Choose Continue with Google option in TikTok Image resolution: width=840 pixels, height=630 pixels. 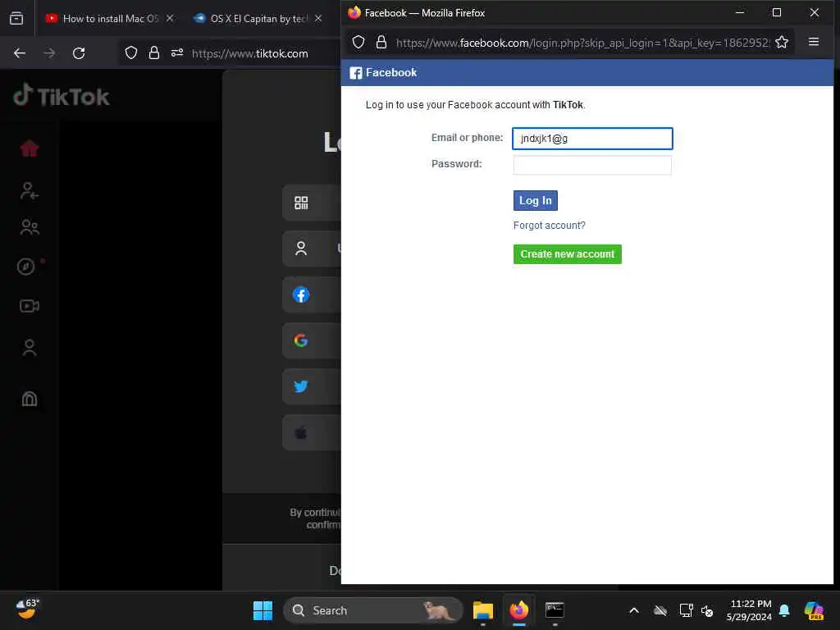pyautogui.click(x=311, y=340)
